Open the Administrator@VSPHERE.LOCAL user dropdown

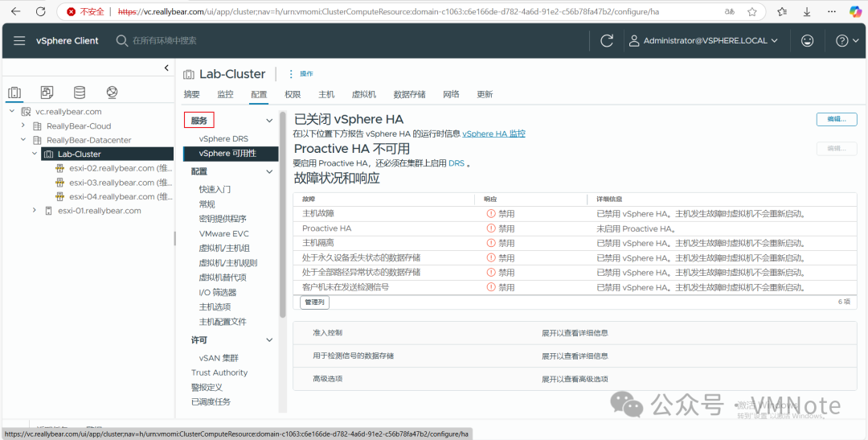click(703, 40)
